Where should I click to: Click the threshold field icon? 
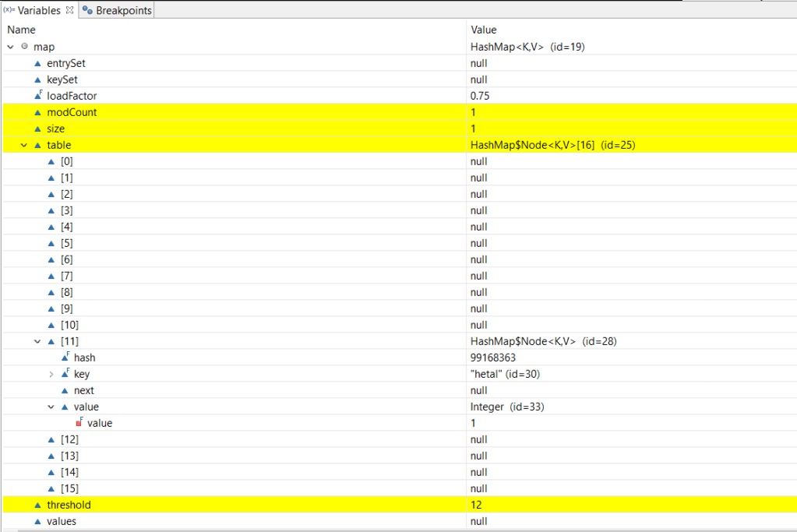[x=37, y=505]
